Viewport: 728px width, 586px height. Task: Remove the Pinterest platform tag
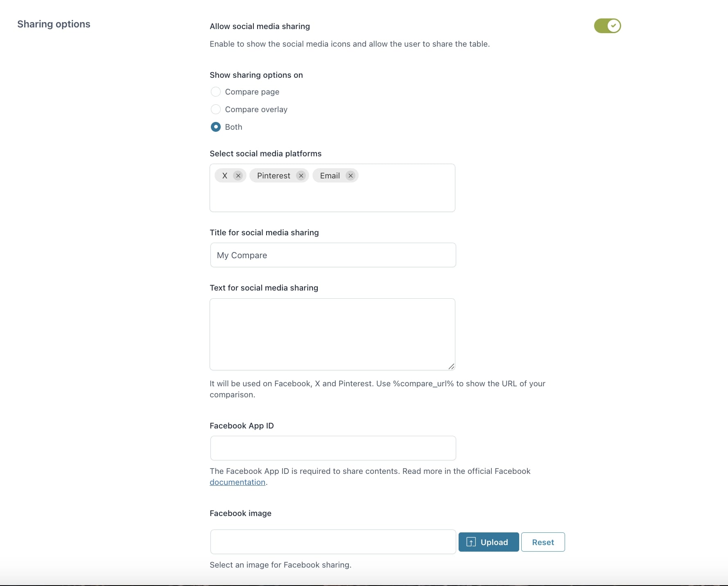(x=301, y=176)
